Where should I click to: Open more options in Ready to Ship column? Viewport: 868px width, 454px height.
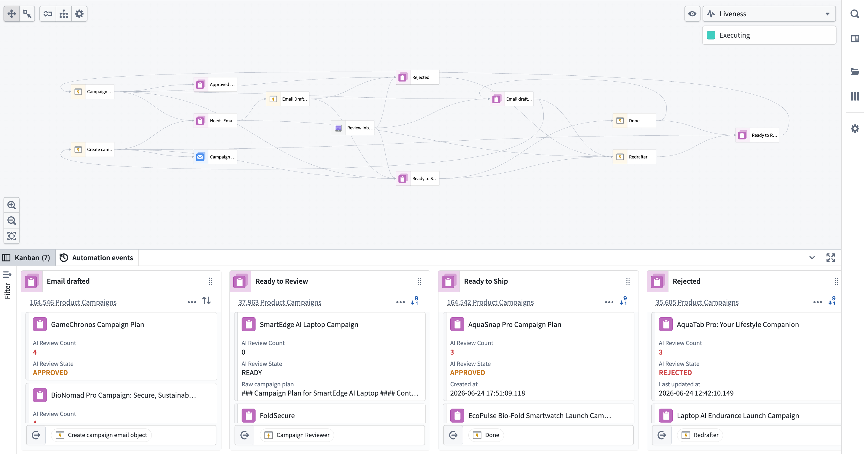pos(609,302)
